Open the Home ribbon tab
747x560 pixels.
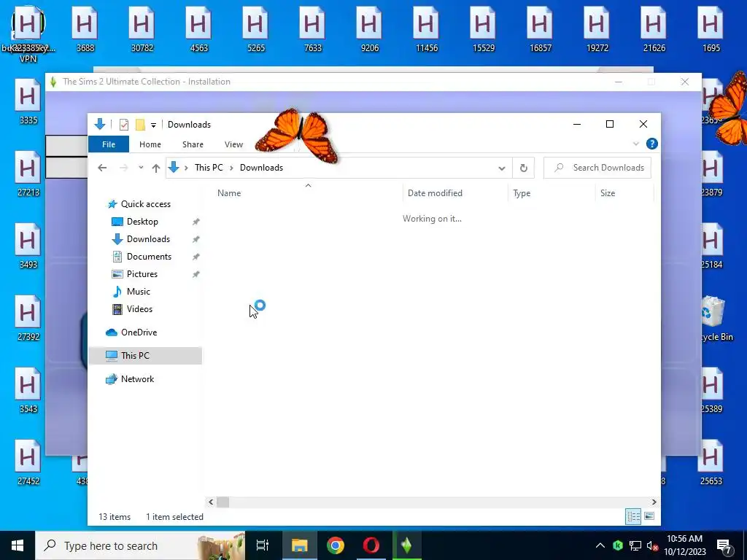coord(150,144)
